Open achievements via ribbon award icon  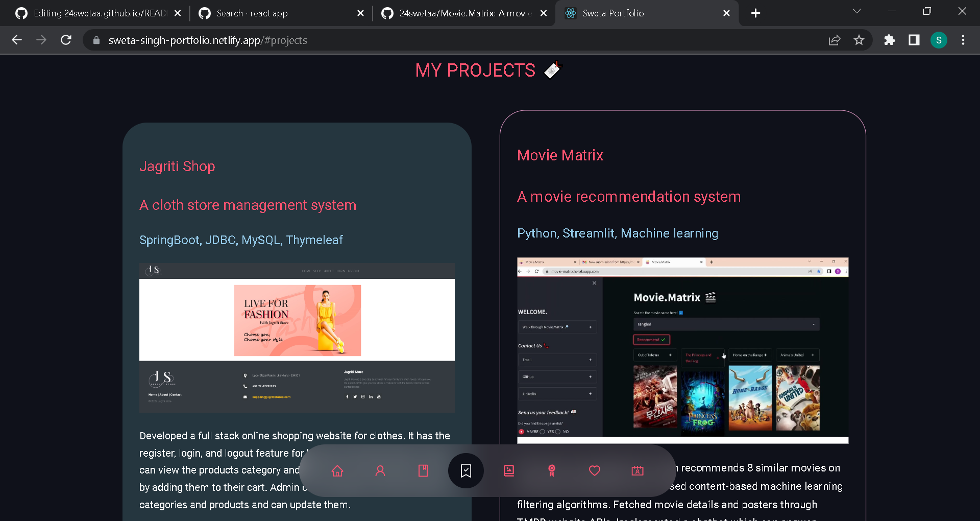click(551, 471)
